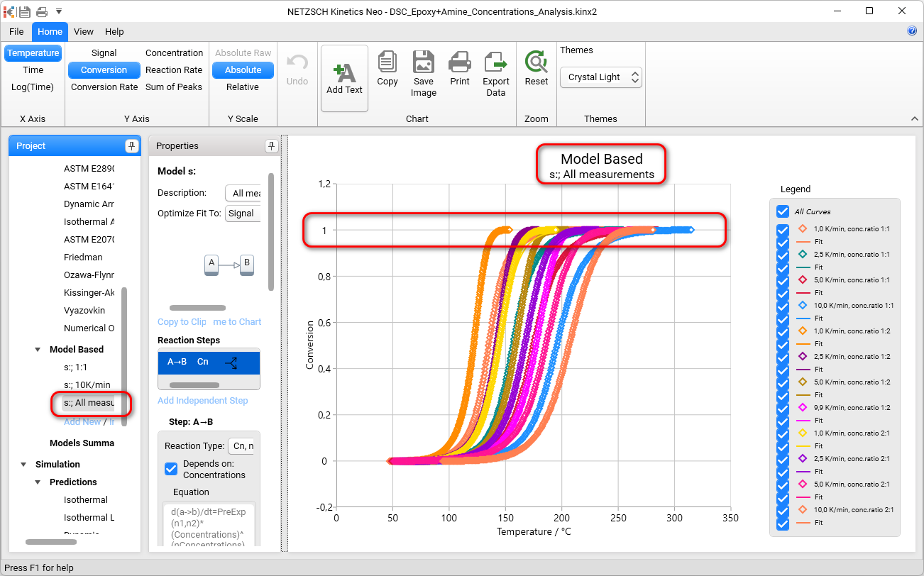
Task: Click the Copy chart icon
Action: (387, 62)
